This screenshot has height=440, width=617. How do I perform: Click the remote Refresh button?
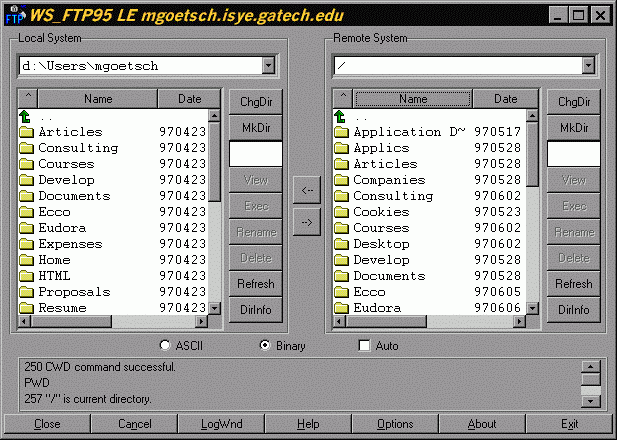pos(573,284)
